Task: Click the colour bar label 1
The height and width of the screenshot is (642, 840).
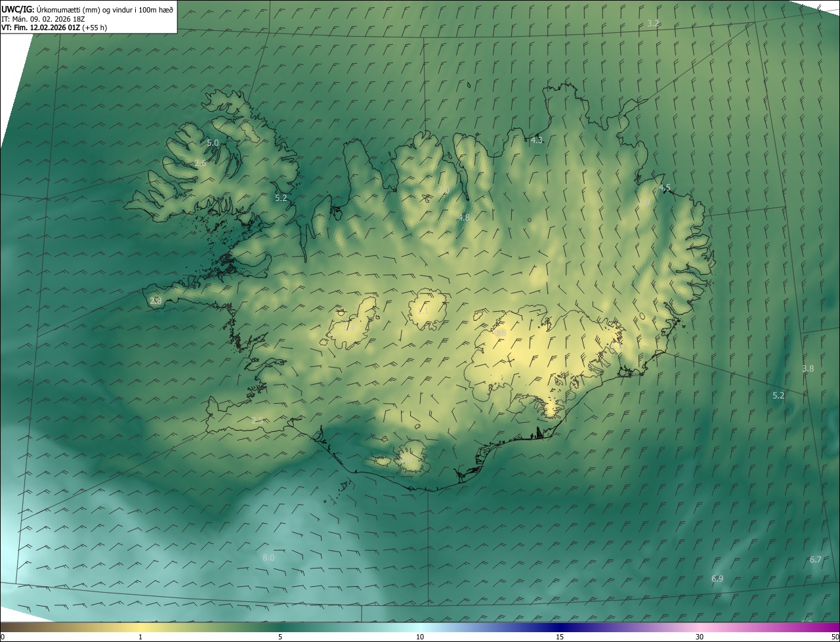Action: 140,637
